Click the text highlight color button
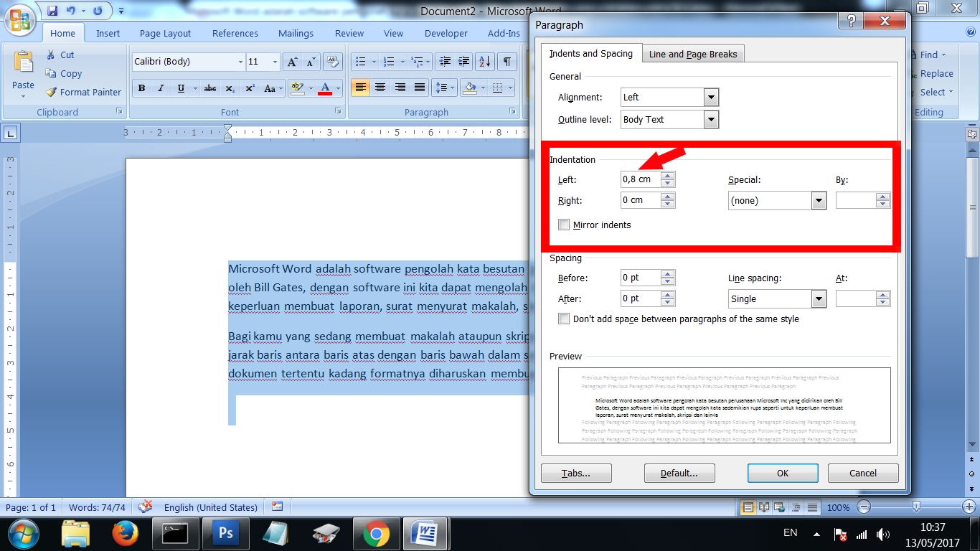This screenshot has height=551, width=980. click(298, 88)
